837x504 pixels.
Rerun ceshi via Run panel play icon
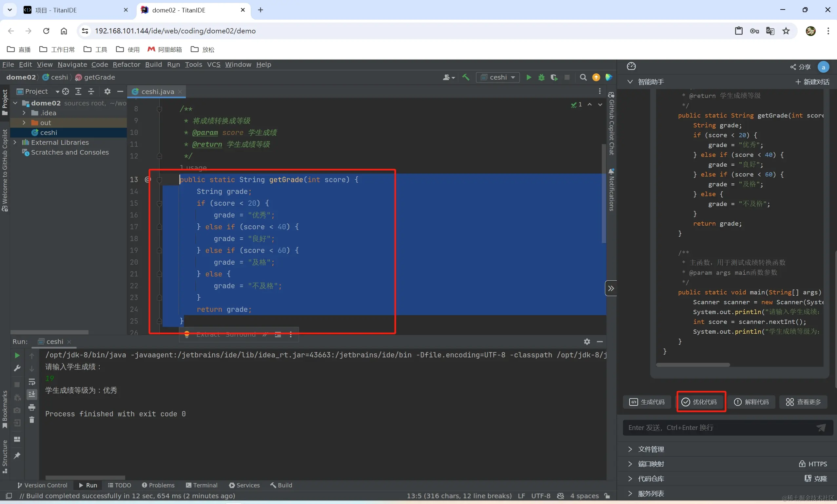pos(17,355)
